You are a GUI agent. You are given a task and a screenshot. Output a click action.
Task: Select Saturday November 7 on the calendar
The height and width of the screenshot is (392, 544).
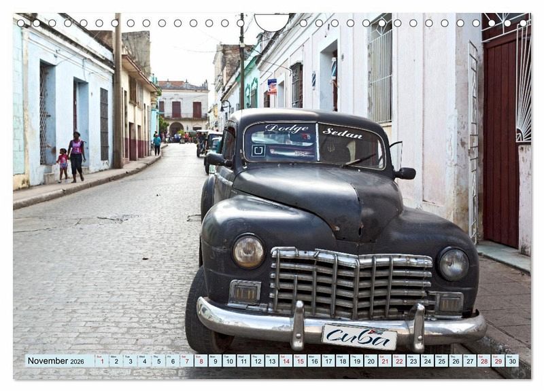point(186,361)
